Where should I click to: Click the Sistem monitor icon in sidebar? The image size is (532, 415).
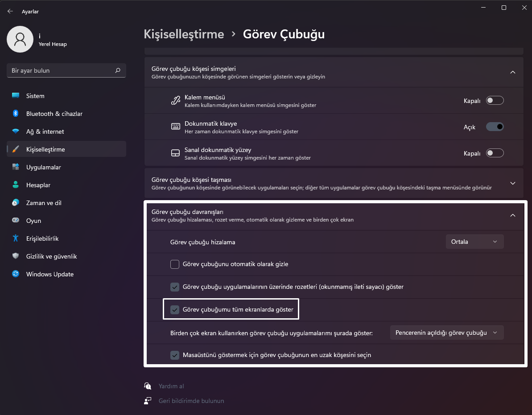pos(16,96)
